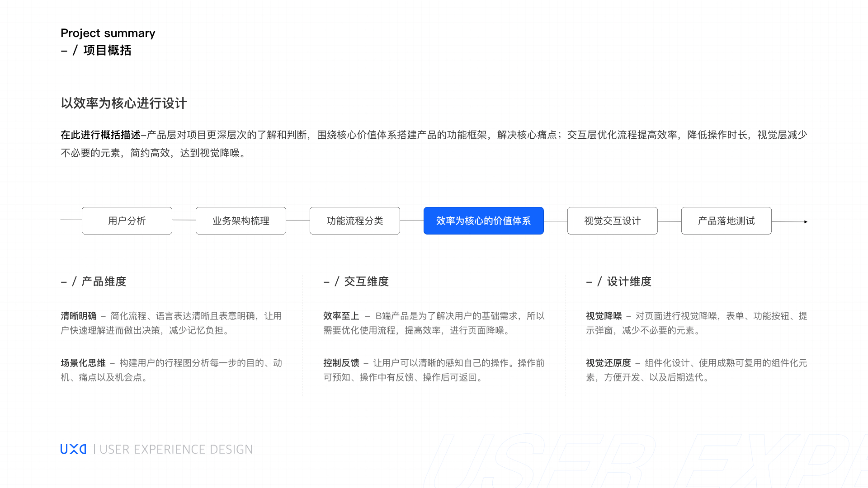Select the 以效率为核心进行设计 title

point(124,103)
